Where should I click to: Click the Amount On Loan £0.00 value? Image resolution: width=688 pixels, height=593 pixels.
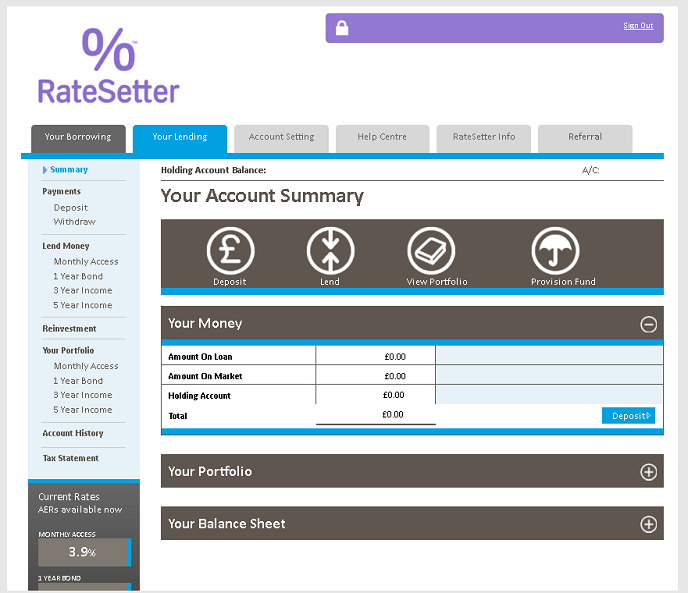pos(395,357)
